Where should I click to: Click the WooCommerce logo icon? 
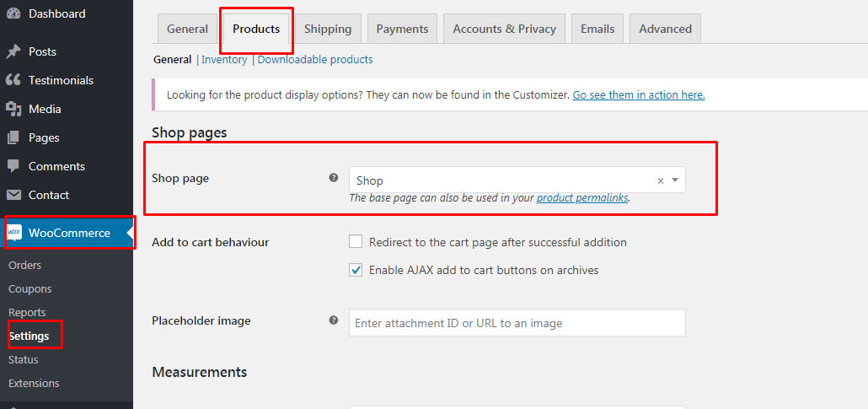click(14, 233)
